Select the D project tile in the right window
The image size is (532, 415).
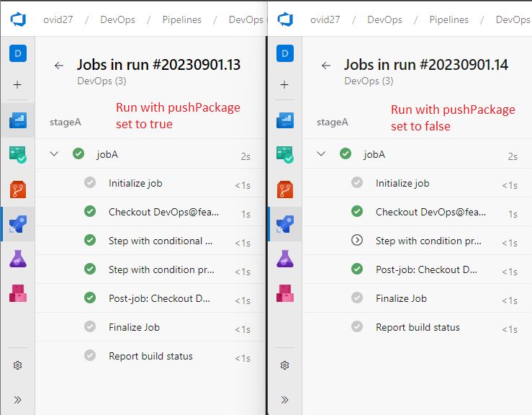pos(285,53)
